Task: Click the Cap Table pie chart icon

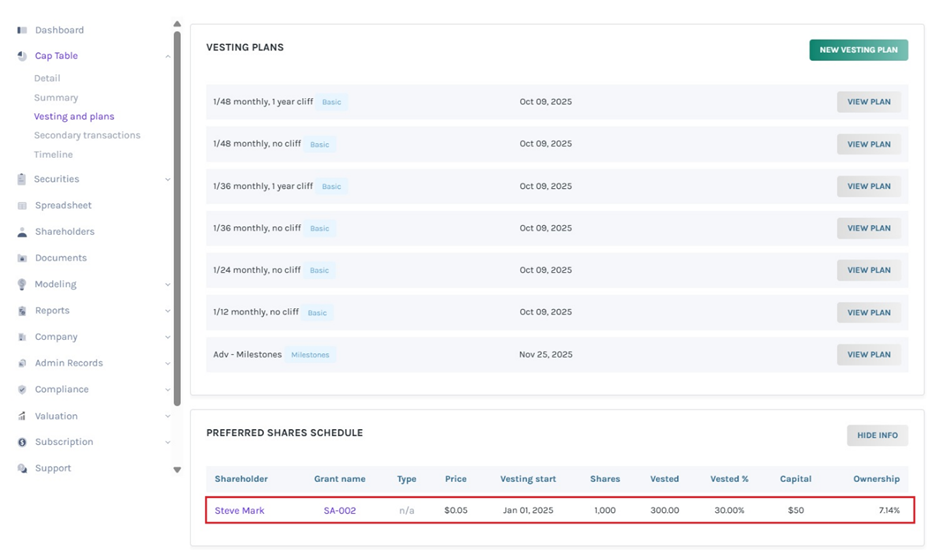Action: click(x=22, y=56)
